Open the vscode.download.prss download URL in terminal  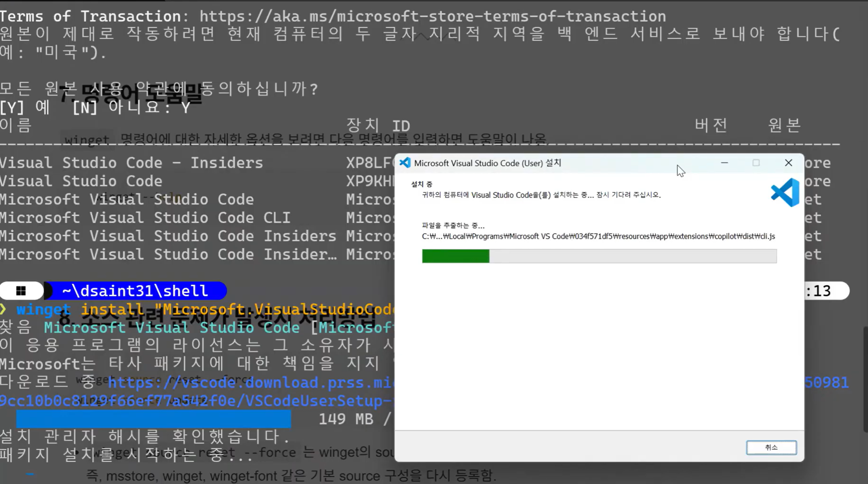(x=251, y=382)
